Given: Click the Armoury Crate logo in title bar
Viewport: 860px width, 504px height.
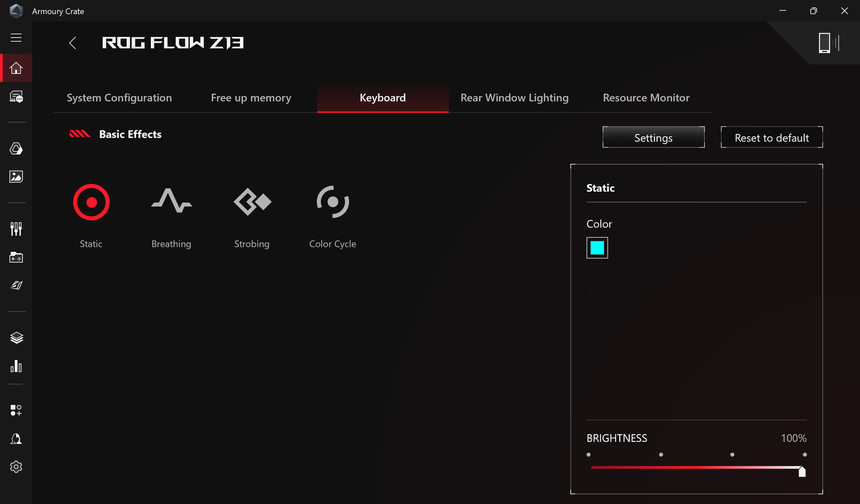Looking at the screenshot, I should tap(16, 11).
